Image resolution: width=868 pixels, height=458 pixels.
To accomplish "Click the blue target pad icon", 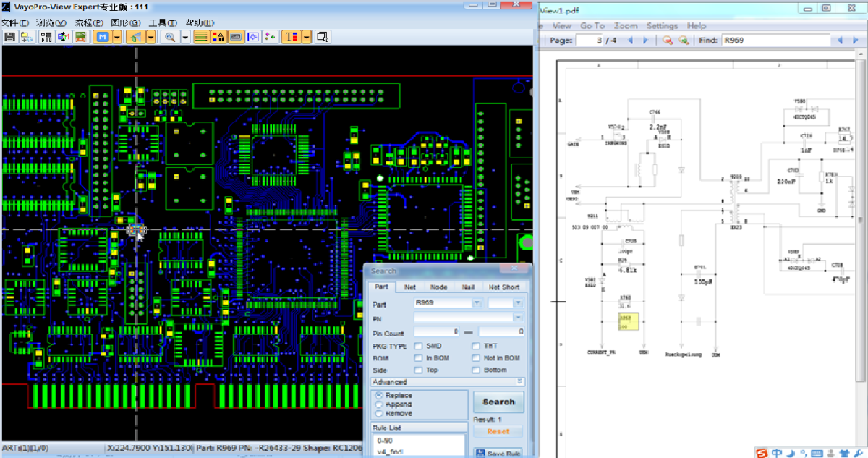I will (x=253, y=37).
